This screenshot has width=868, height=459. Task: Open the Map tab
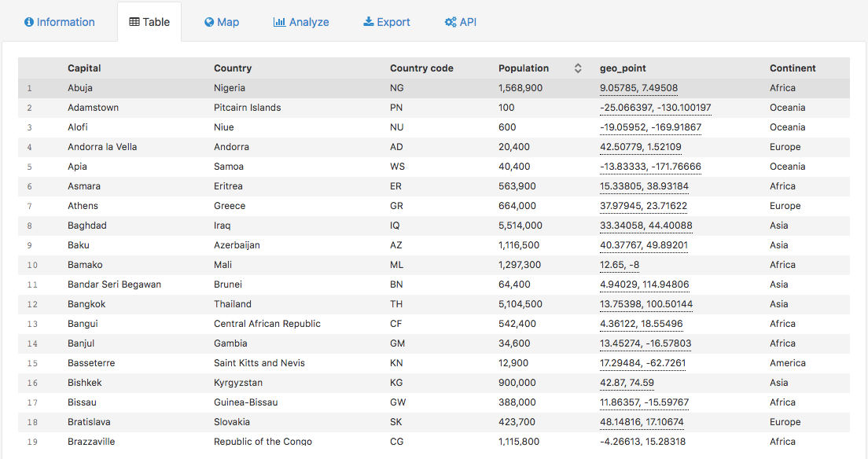(x=221, y=22)
